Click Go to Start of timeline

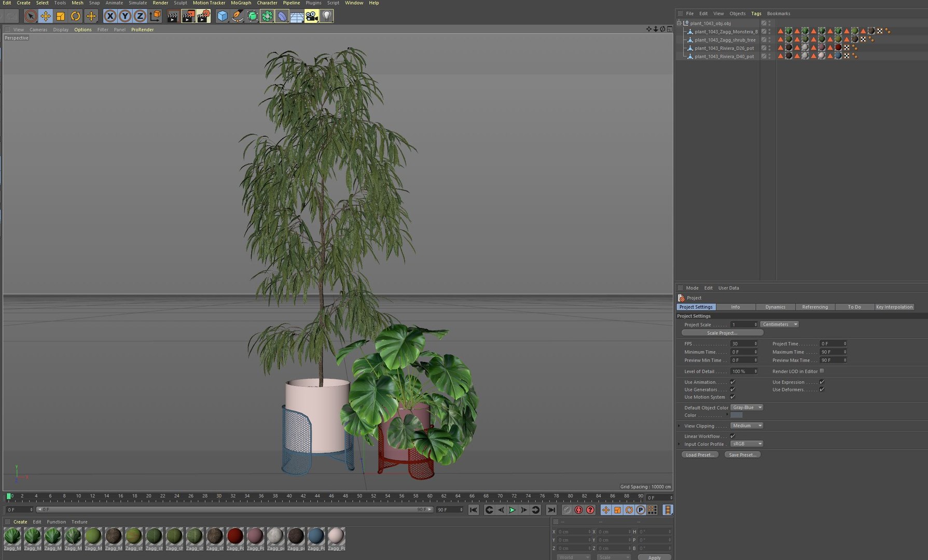[474, 510]
